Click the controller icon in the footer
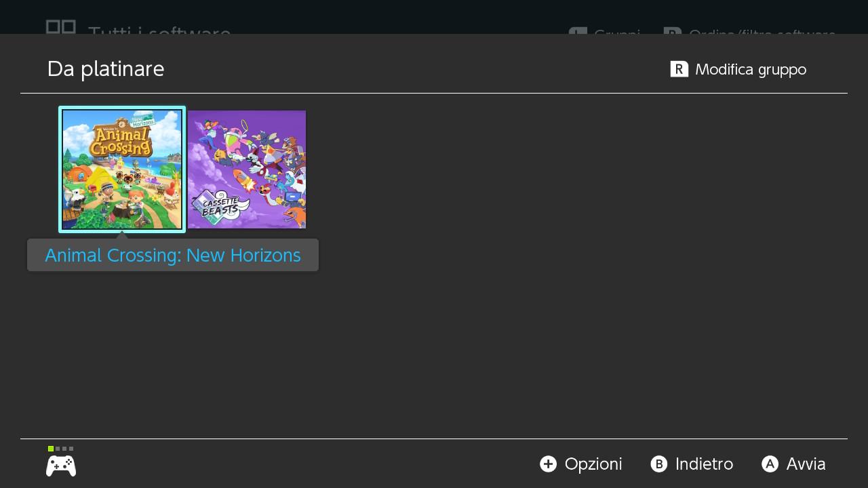This screenshot has height=488, width=868. coord(61,466)
